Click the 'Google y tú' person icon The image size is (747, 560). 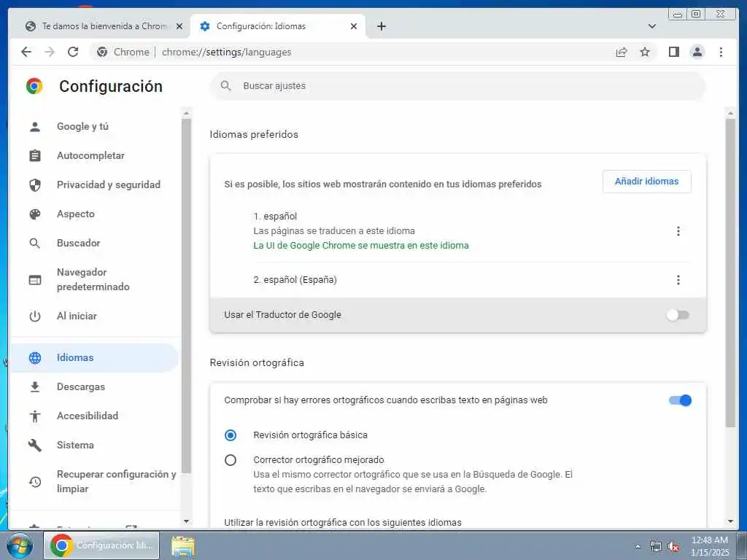[35, 127]
